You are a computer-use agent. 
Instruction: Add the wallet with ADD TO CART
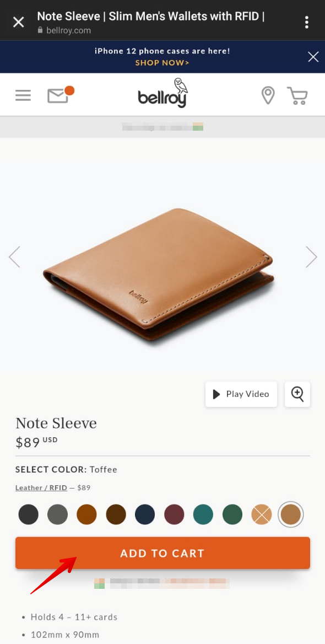tap(162, 553)
